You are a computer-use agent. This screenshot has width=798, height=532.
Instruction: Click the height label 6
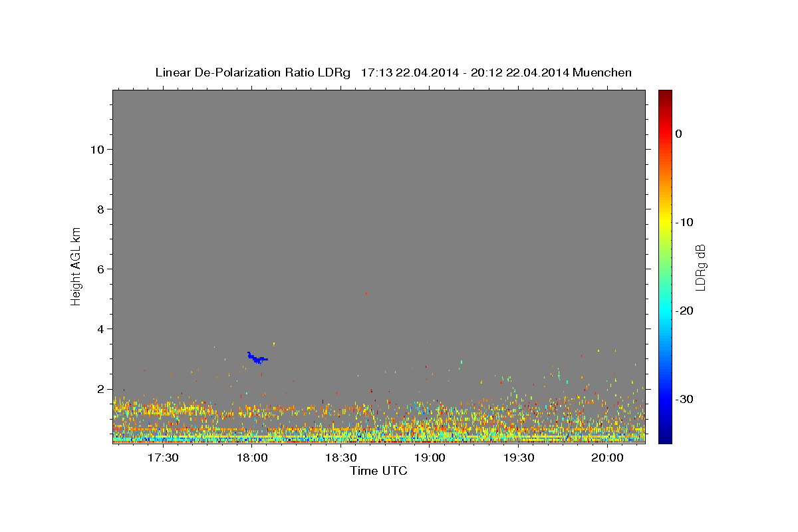[x=101, y=269]
